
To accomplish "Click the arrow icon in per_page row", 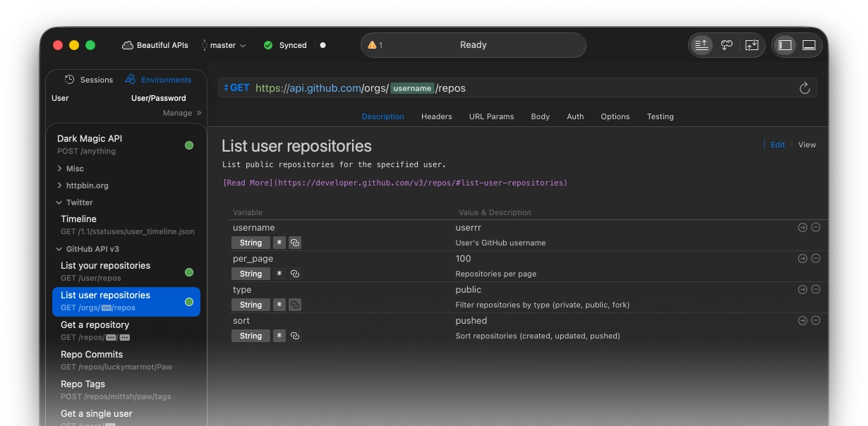I will point(802,259).
